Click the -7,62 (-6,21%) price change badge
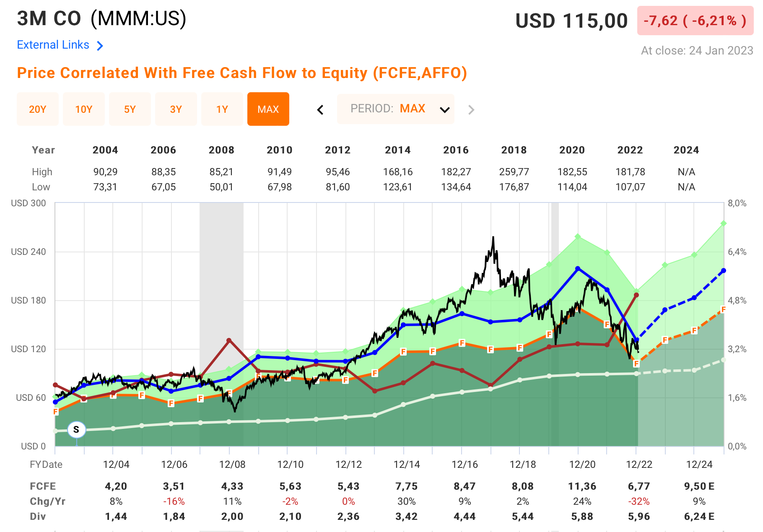Screen dimensions: 763x532 tap(695, 21)
